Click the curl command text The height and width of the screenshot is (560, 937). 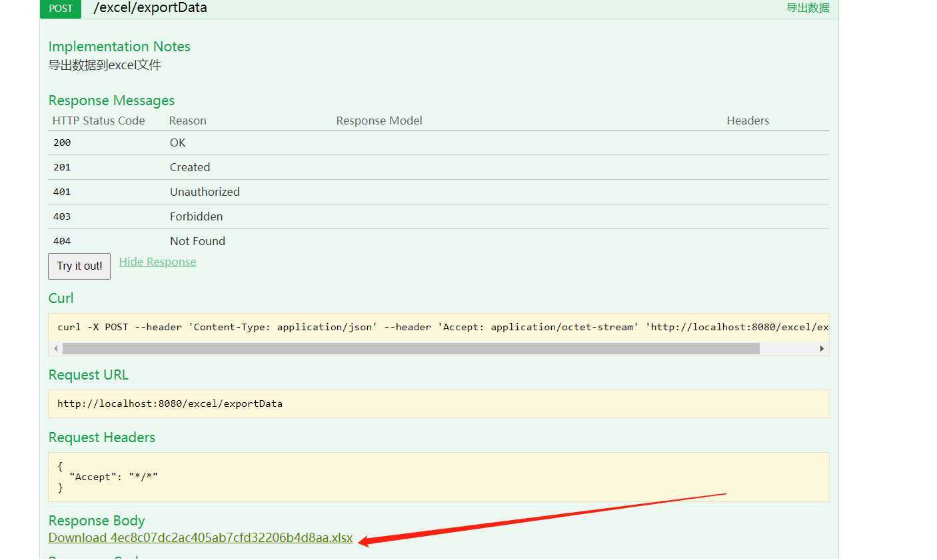click(x=443, y=327)
